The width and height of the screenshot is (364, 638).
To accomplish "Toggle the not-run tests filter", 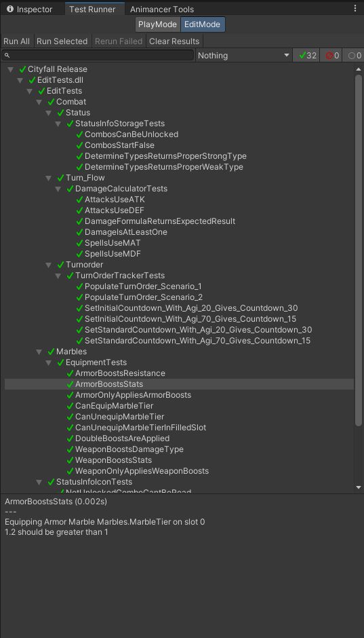I will [353, 56].
